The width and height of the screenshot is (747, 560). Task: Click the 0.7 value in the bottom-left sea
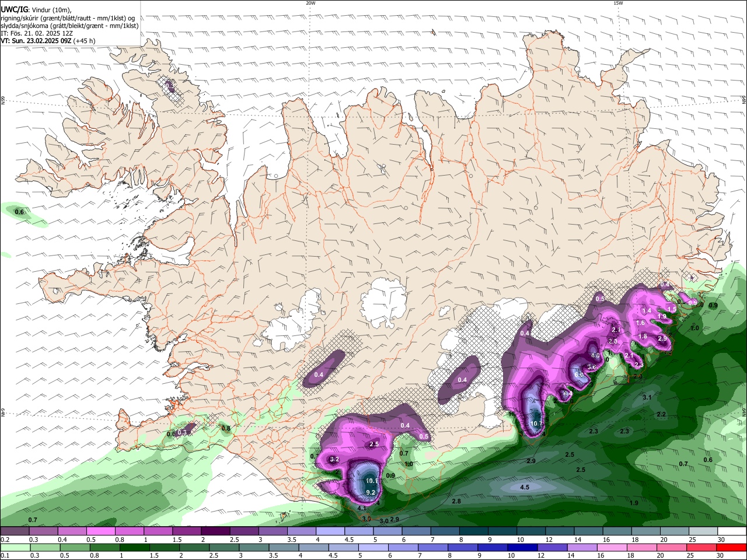coord(33,520)
